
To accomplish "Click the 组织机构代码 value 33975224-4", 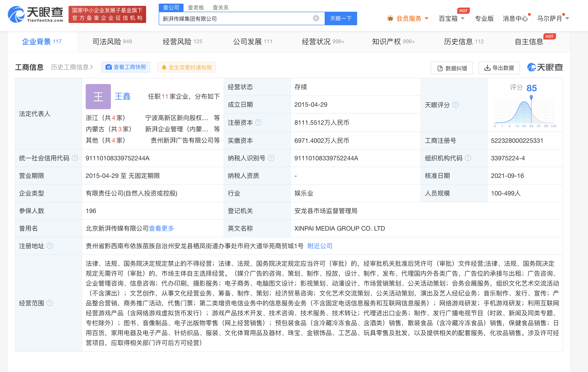I will [508, 158].
